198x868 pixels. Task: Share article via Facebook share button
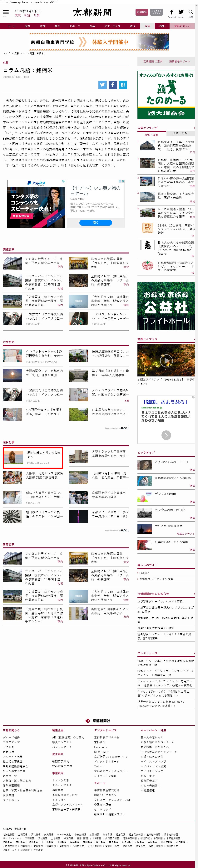pyautogui.click(x=113, y=85)
